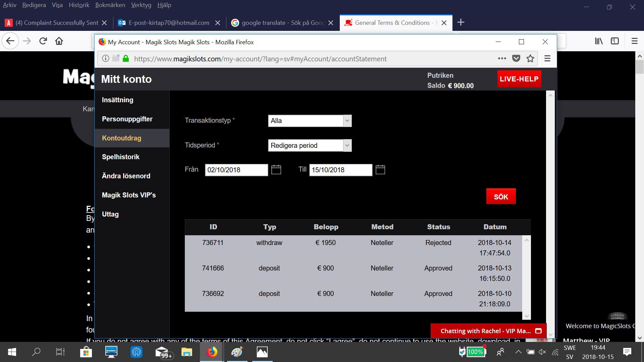This screenshot has width=644, height=362.
Task: Open the Windows notification center
Action: 627,352
